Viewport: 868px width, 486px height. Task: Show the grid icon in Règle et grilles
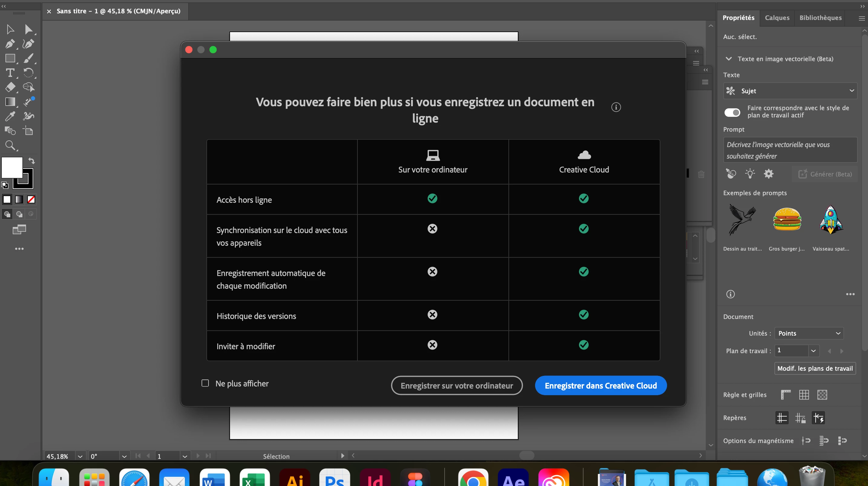(804, 395)
